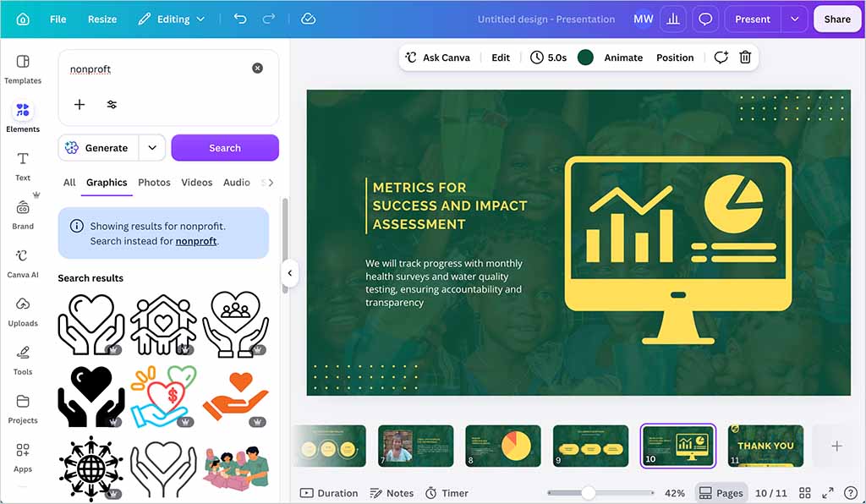Screen dimensions: 866x504
Task: Enter fullscreen with arrows icon
Action: (828, 493)
